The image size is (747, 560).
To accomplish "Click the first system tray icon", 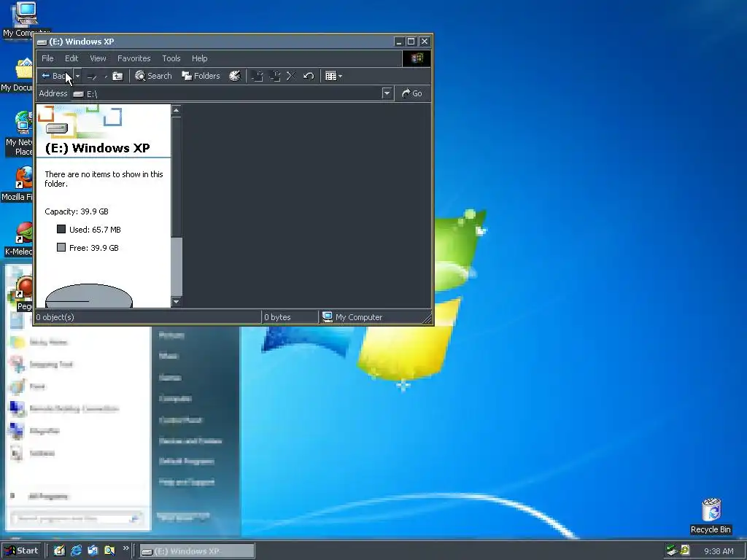I will click(x=672, y=551).
